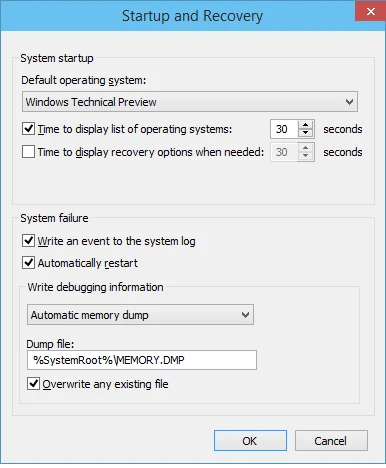Close the Startup and Recovery dialog

(370, 11)
